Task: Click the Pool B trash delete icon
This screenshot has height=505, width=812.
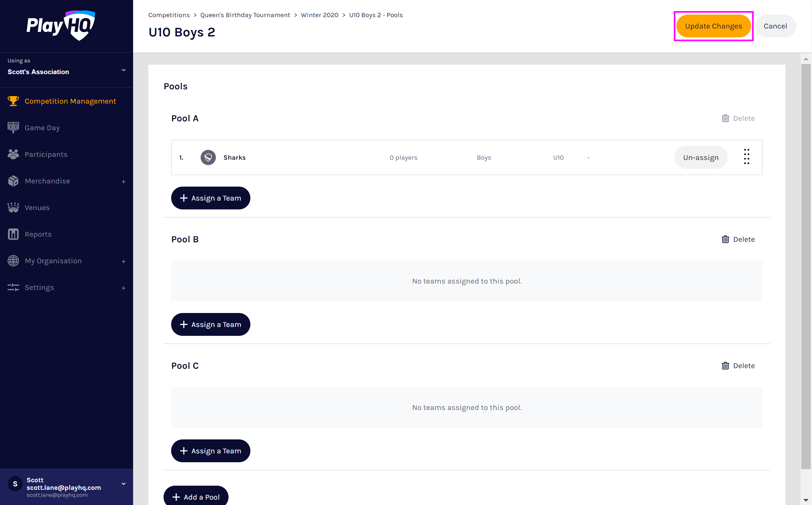Action: tap(725, 239)
